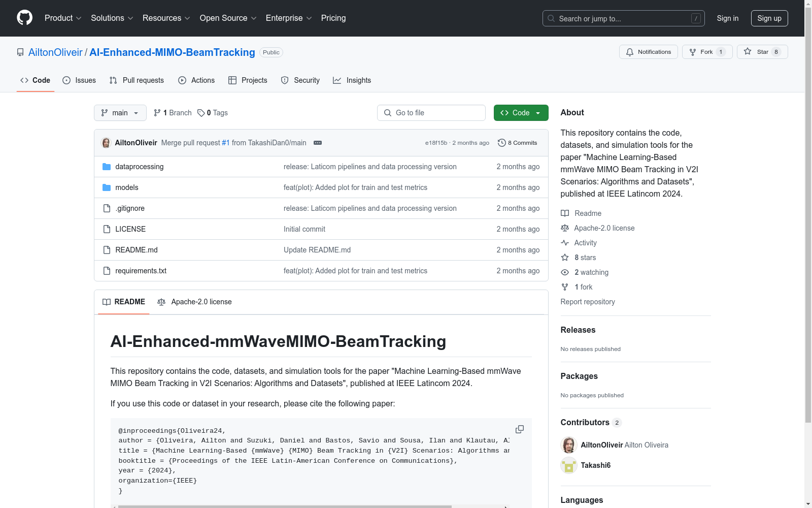Select the README tab in file viewer
The width and height of the screenshot is (812, 508).
tap(124, 302)
